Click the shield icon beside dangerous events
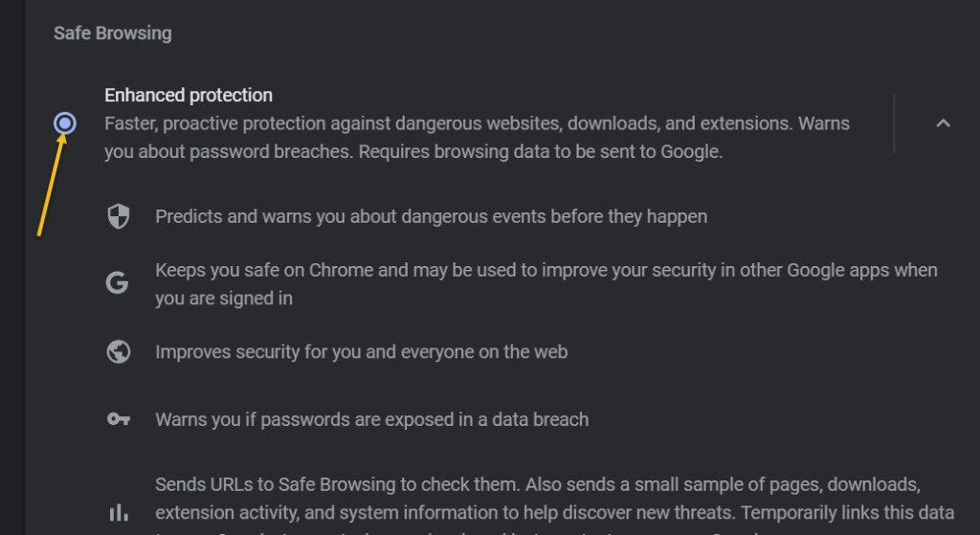This screenshot has height=535, width=980. (x=118, y=216)
